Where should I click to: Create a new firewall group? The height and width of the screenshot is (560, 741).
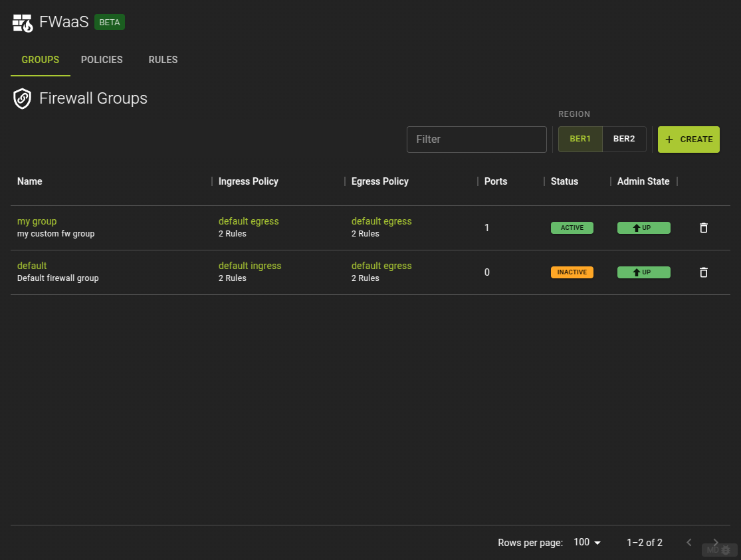coord(688,140)
